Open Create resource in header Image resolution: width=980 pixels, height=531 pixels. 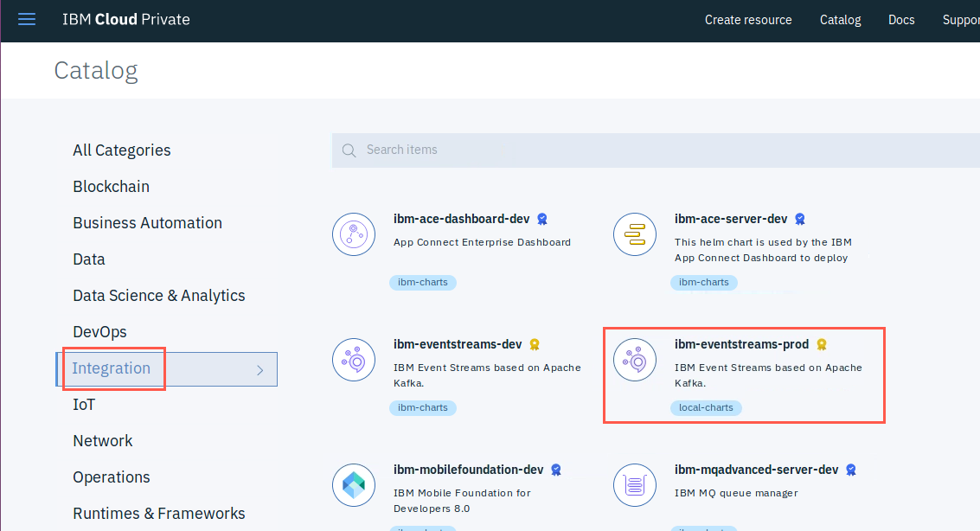(748, 20)
